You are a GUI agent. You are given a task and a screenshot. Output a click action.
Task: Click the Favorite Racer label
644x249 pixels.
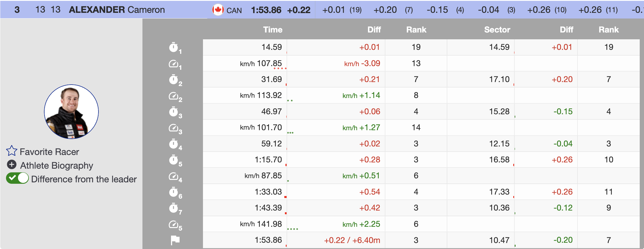coord(49,152)
